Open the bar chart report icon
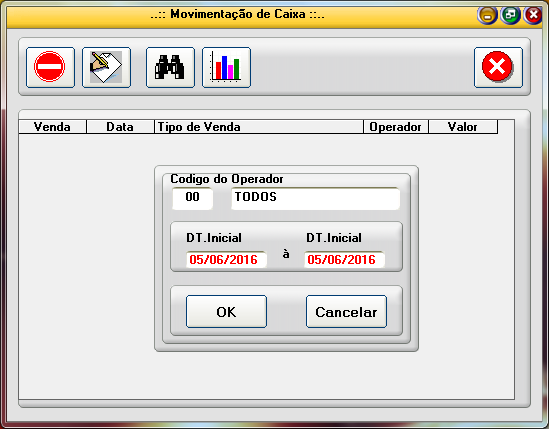549x429 pixels. [x=227, y=67]
